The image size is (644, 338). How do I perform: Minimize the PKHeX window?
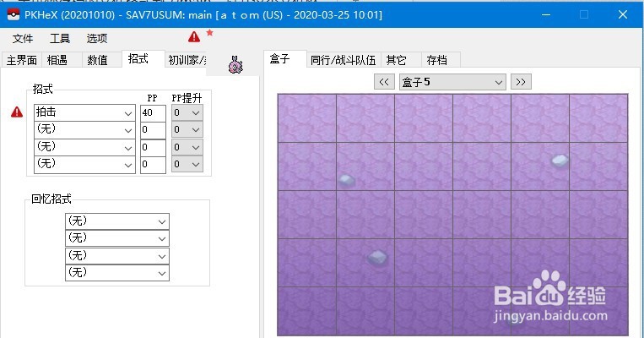(x=546, y=15)
